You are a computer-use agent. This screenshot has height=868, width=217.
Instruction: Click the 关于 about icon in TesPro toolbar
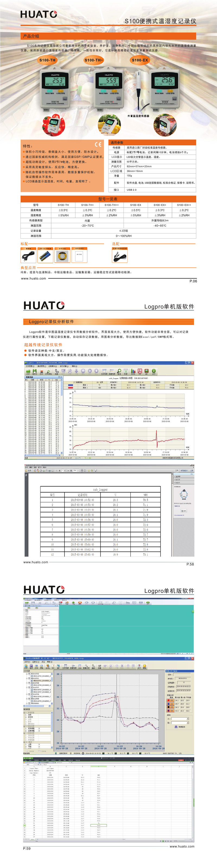139,666
